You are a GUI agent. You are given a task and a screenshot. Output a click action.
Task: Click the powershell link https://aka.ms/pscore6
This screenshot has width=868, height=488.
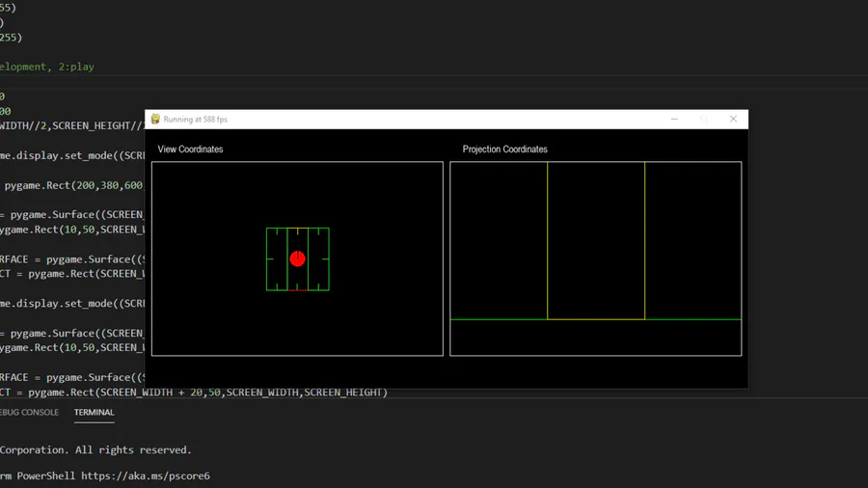146,475
